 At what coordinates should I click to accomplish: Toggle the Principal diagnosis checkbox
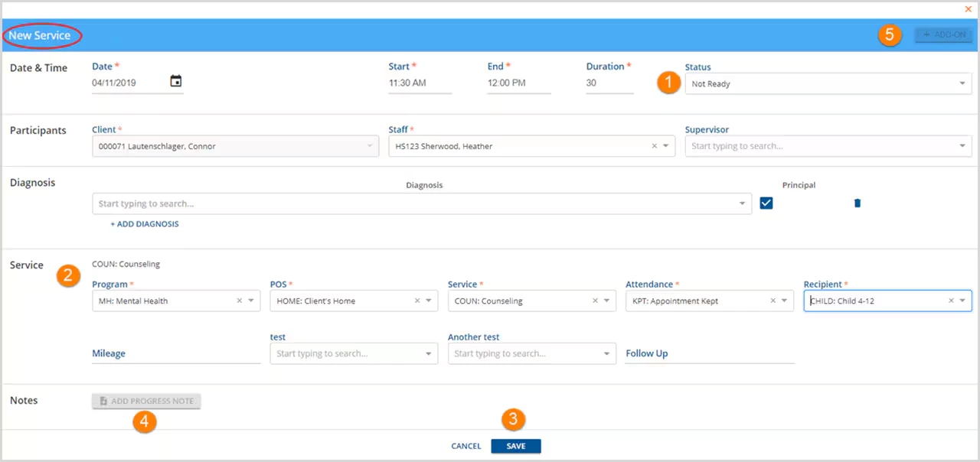(766, 203)
